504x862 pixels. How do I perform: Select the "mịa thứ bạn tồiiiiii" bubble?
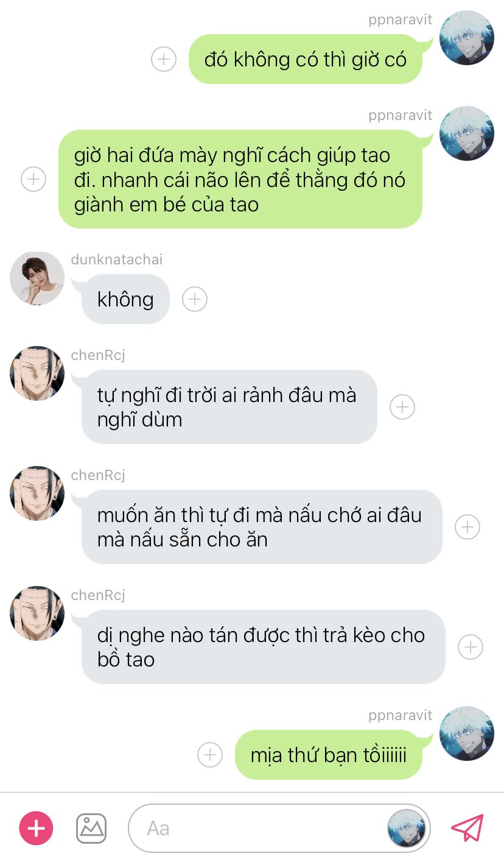pyautogui.click(x=329, y=755)
